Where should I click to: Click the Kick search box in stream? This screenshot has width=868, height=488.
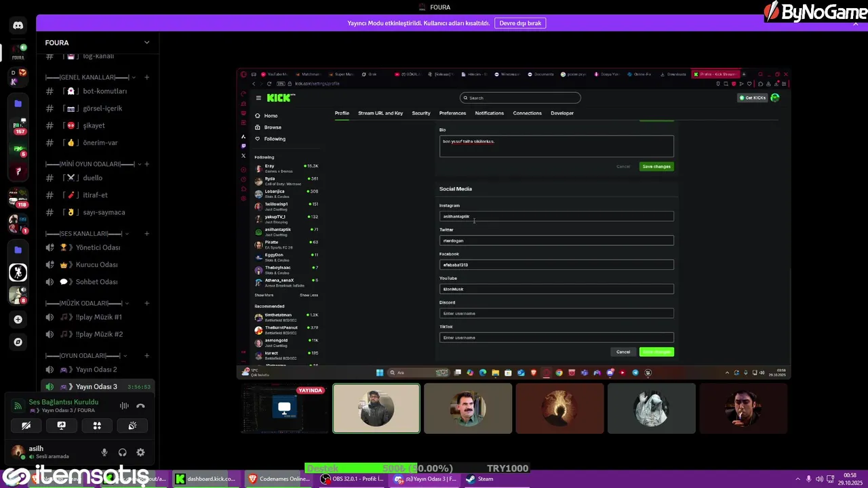tap(520, 98)
